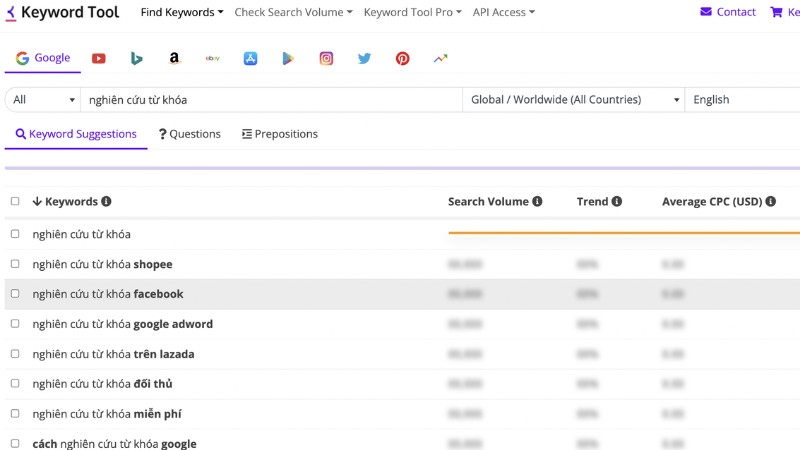
Task: Tick the checkbox for 'nghiên cứu từ khóa facebook'
Action: click(15, 293)
